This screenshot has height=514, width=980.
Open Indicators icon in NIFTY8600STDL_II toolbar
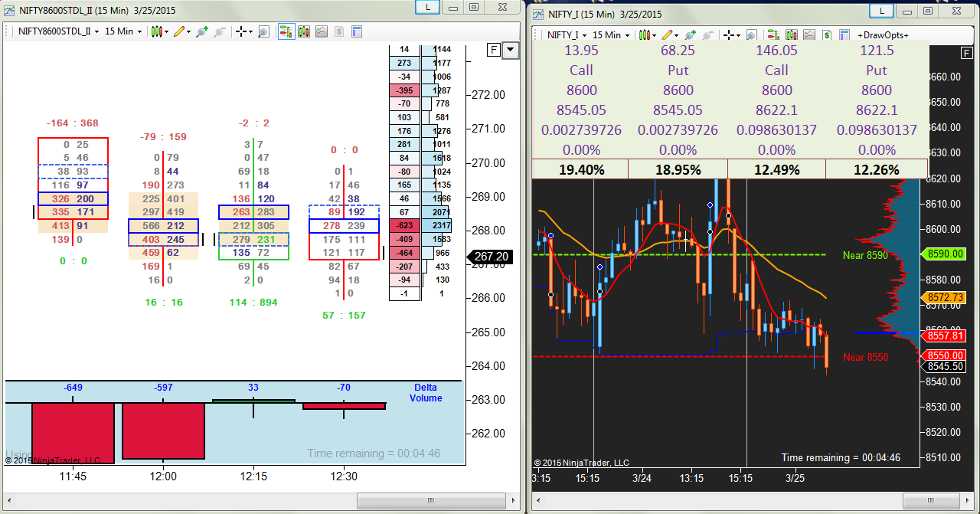(322, 31)
